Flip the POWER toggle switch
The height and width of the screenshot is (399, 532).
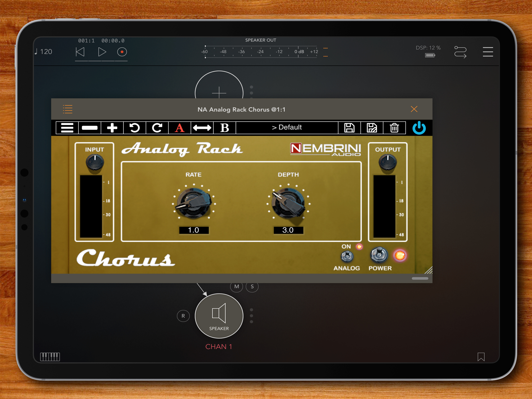[x=379, y=254]
